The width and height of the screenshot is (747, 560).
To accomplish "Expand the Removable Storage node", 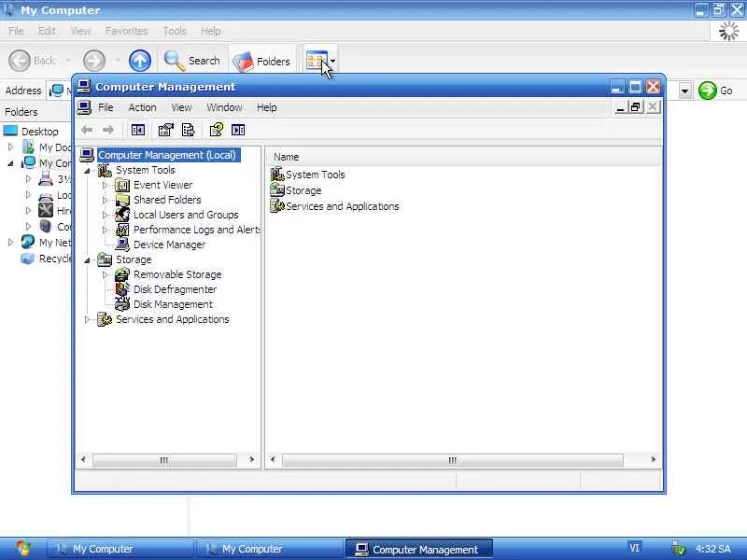I will tap(106, 274).
